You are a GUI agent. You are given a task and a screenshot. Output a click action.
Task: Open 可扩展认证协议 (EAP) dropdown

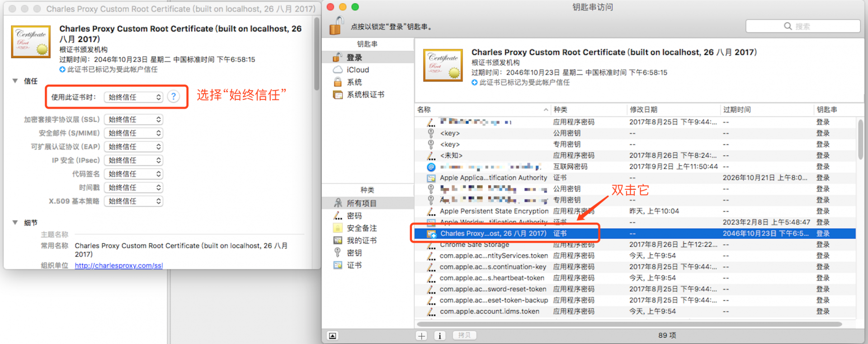134,146
